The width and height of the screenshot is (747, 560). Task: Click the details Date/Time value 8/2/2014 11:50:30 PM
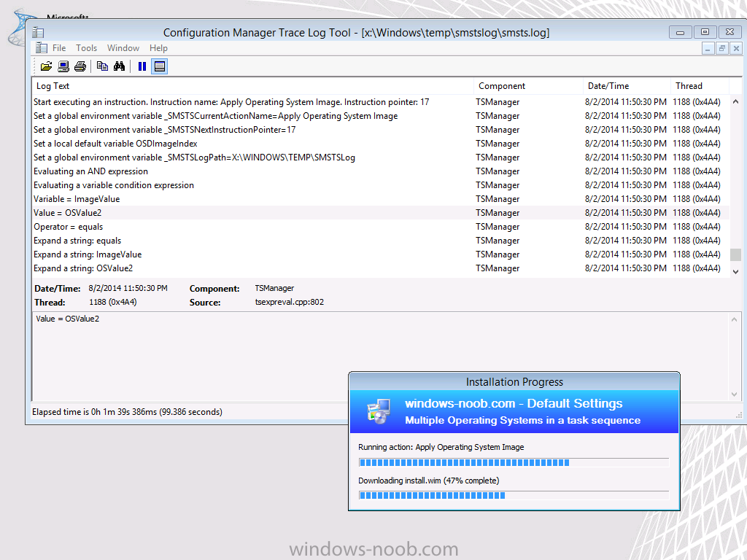pos(128,288)
